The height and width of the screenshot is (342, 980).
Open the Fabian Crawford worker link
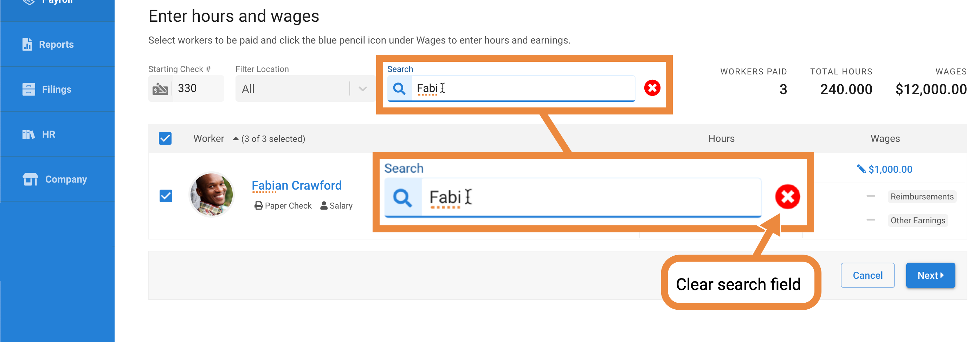(297, 185)
